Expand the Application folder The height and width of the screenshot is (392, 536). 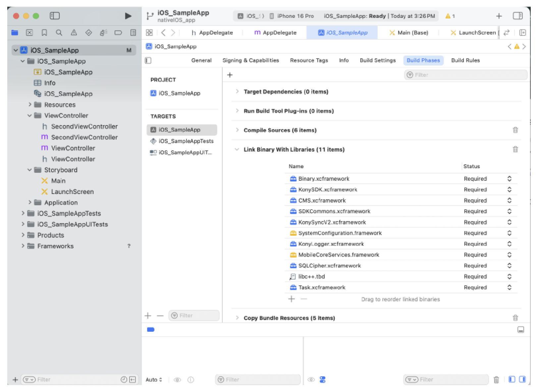point(30,202)
